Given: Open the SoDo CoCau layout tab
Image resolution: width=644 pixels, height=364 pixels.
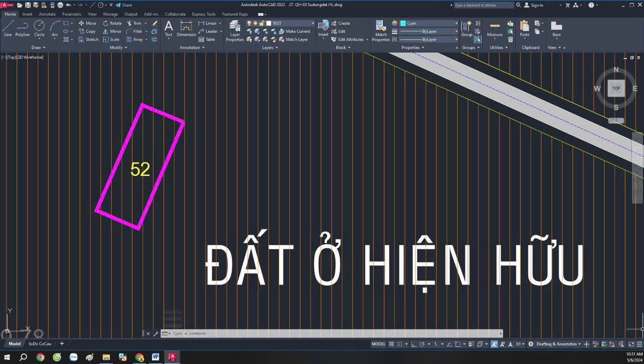Looking at the screenshot, I should click(40, 344).
